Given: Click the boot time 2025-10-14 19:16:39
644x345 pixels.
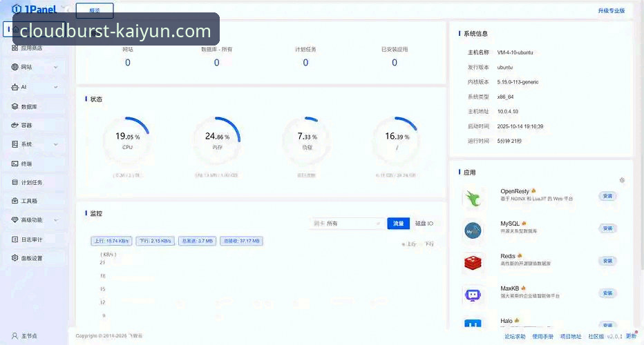Looking at the screenshot, I should [520, 126].
